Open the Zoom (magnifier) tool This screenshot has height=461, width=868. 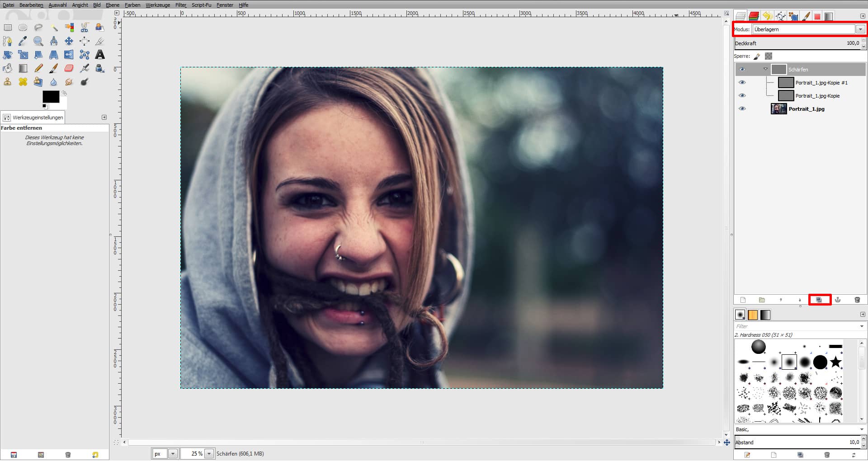[x=39, y=41]
